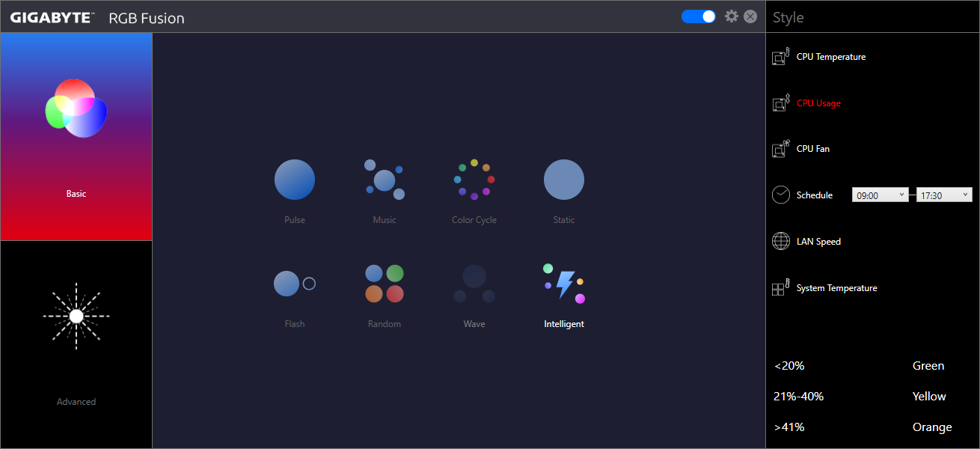Click the LAN Speed globe icon

click(x=781, y=242)
